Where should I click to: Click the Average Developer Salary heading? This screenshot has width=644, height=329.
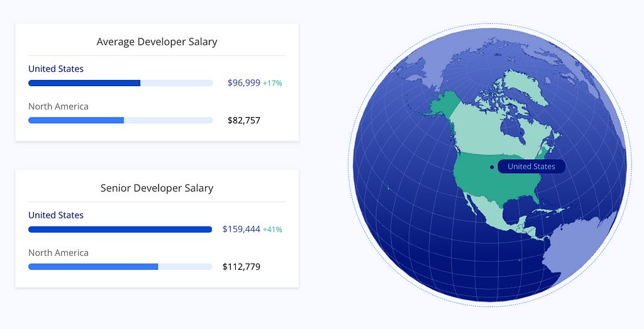(157, 42)
